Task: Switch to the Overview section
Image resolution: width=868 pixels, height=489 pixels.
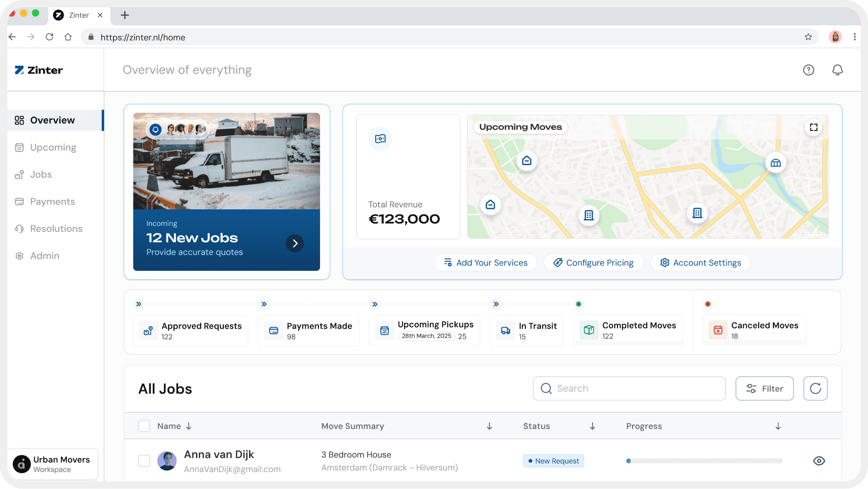Action: (51, 120)
